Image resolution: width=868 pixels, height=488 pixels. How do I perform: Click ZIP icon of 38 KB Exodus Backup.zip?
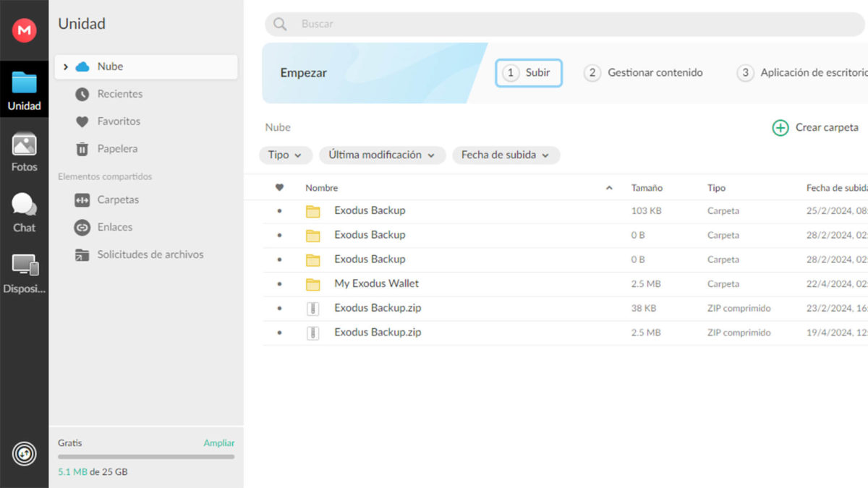click(x=312, y=309)
